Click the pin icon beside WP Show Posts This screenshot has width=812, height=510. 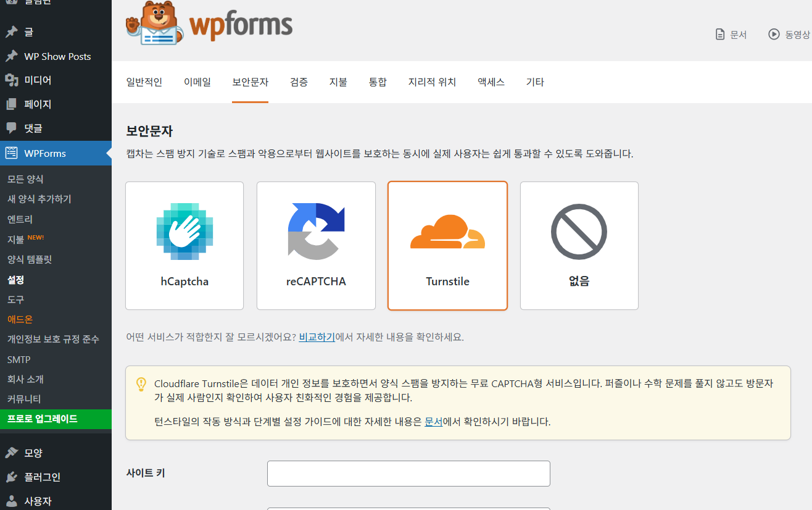11,56
